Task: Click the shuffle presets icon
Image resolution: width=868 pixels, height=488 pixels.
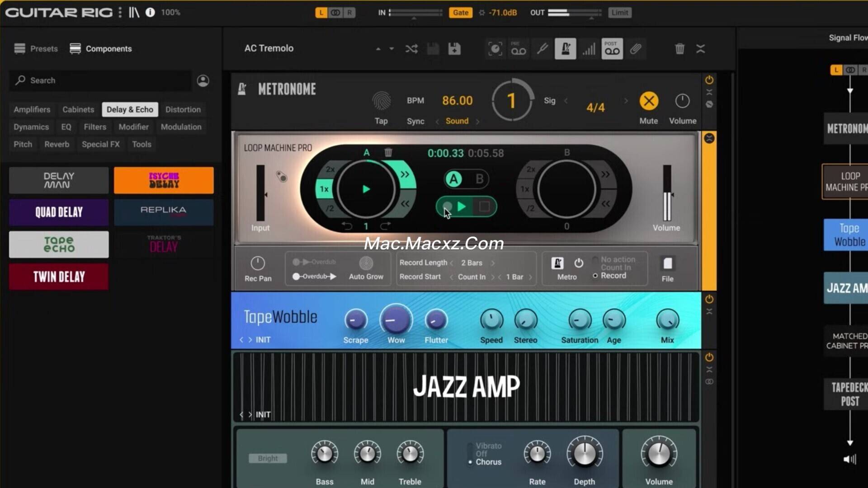Action: (x=411, y=49)
